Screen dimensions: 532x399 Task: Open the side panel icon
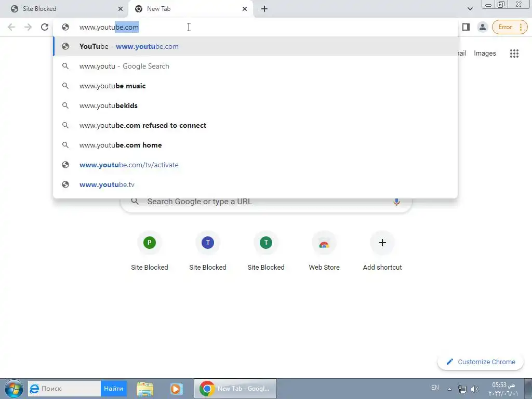click(x=466, y=27)
